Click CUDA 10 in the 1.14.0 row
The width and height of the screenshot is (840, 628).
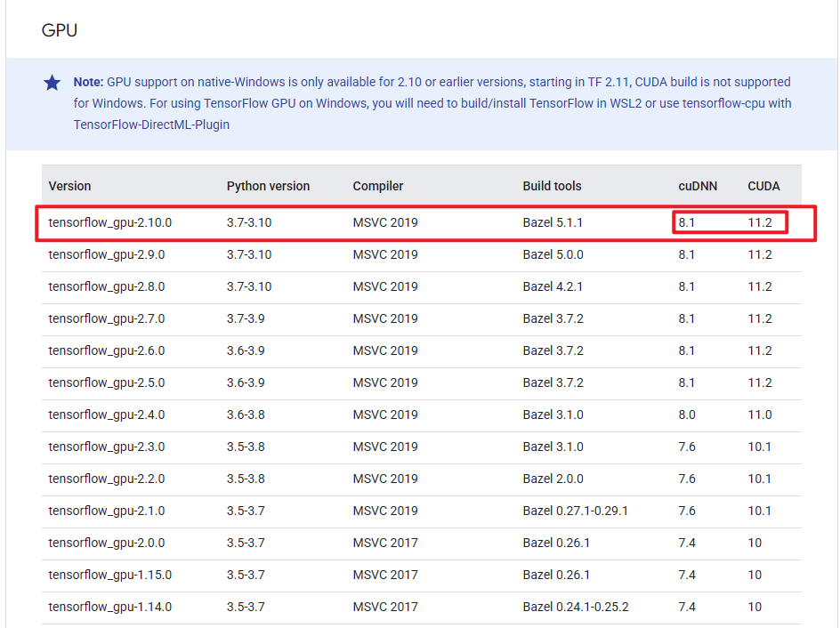755,608
